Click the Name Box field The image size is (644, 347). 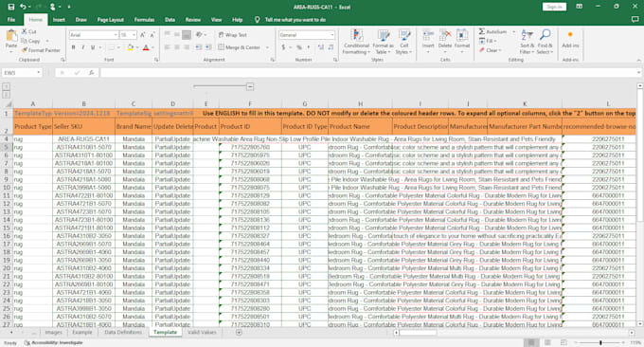coord(22,73)
